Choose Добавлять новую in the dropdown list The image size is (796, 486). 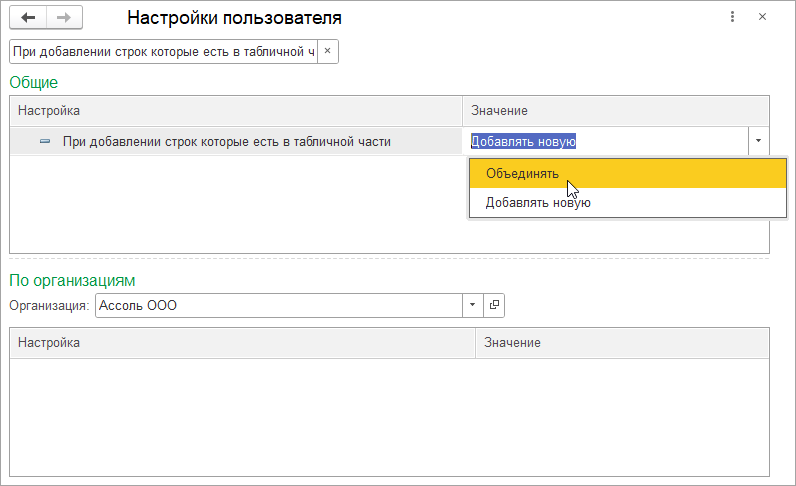click(x=538, y=202)
